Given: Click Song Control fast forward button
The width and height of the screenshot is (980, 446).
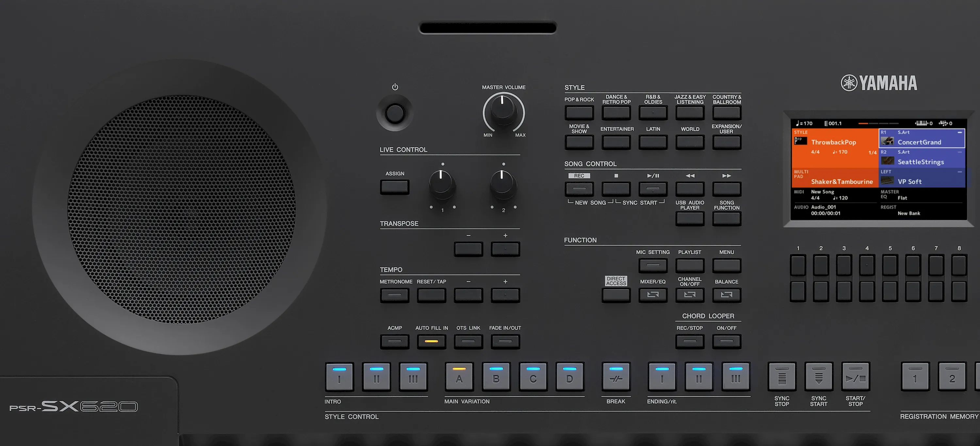Looking at the screenshot, I should click(727, 189).
